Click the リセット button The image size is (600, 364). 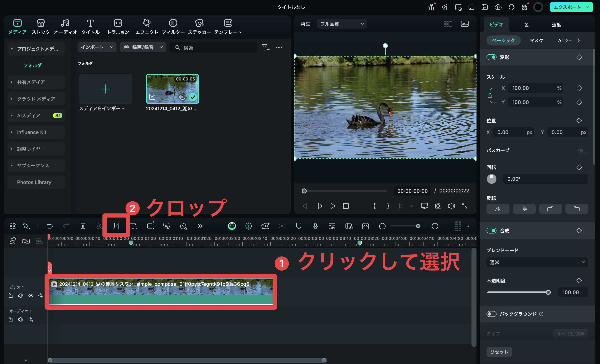coord(499,352)
